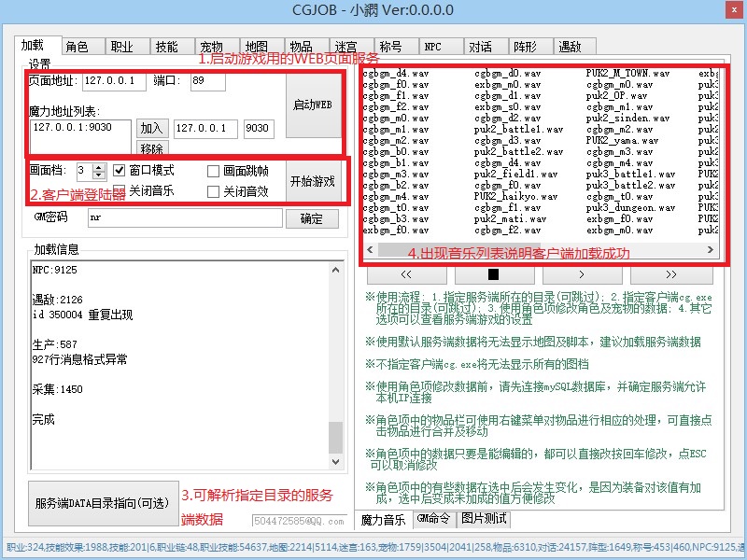The height and width of the screenshot is (560, 747).
Task: Uncheck the 窗口模式 checkbox
Action: (120, 171)
